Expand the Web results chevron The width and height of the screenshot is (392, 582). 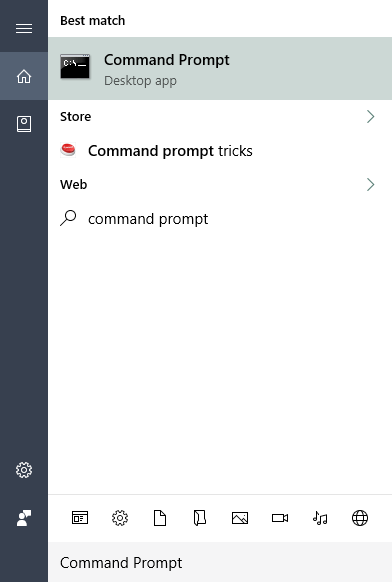point(370,184)
